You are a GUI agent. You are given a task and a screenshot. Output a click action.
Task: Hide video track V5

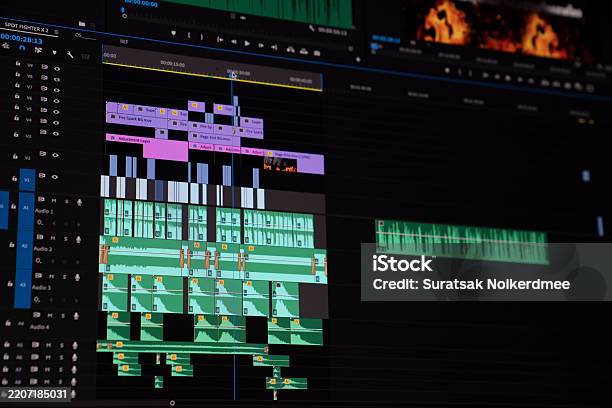pyautogui.click(x=57, y=112)
